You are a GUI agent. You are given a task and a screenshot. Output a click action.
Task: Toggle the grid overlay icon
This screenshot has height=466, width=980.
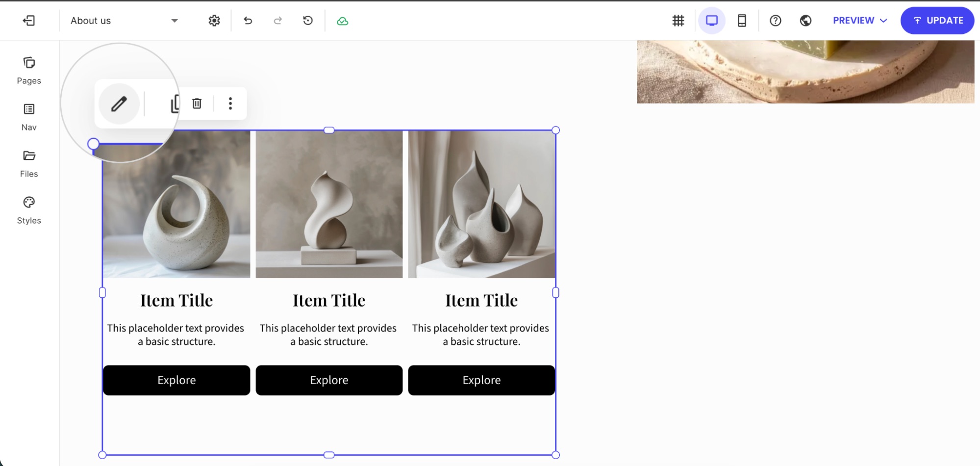(x=678, y=21)
